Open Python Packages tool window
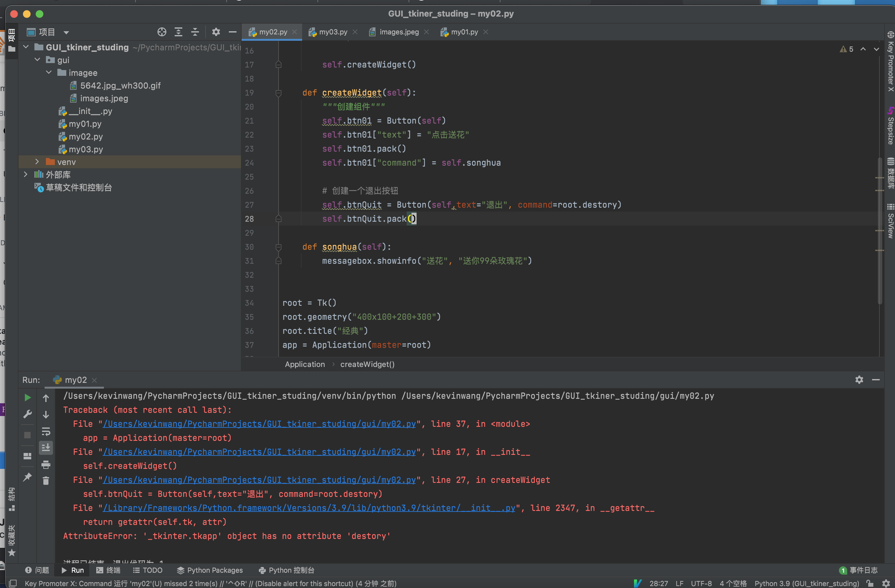Image resolution: width=895 pixels, height=588 pixels. (210, 570)
